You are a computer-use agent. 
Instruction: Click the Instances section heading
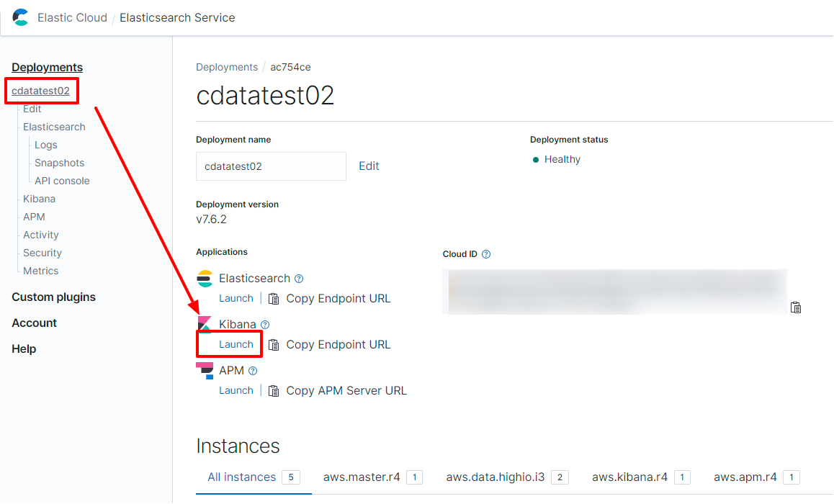(x=238, y=446)
